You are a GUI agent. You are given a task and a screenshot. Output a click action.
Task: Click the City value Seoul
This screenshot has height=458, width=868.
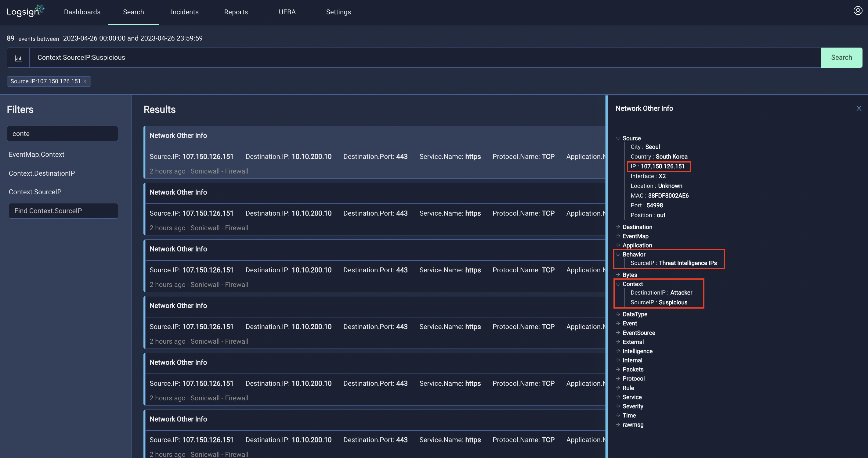652,147
